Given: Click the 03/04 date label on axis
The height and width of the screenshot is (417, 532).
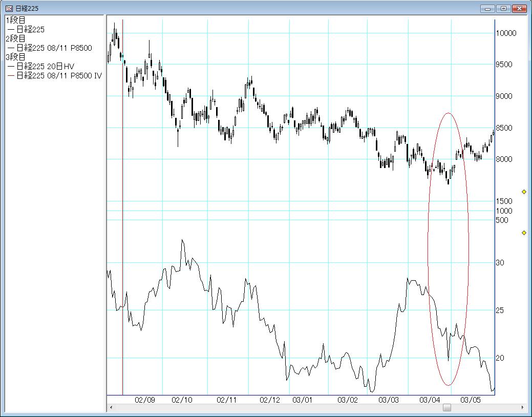Looking at the screenshot, I should [430, 400].
